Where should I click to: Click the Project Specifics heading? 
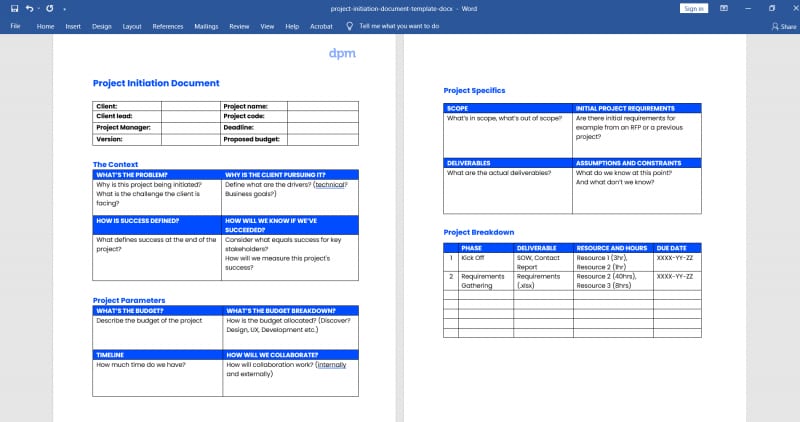pyautogui.click(x=474, y=90)
